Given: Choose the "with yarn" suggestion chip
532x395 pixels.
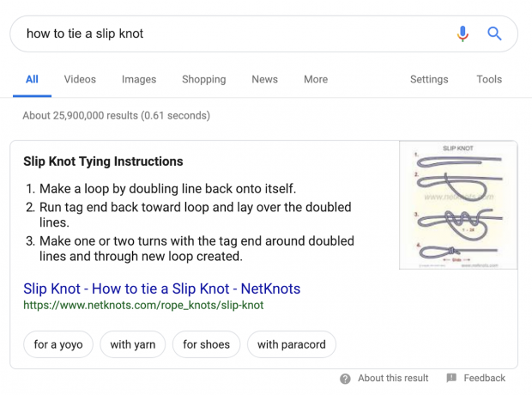Looking at the screenshot, I should pyautogui.click(x=132, y=344).
